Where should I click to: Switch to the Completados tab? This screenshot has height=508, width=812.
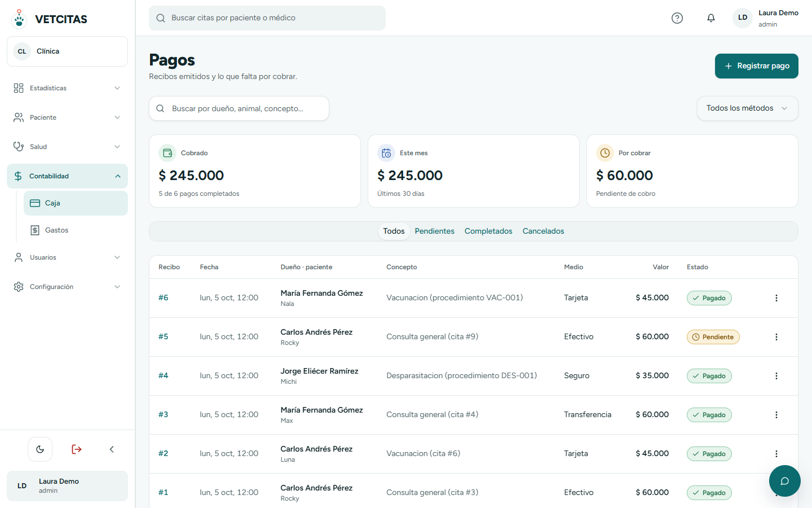[488, 231]
